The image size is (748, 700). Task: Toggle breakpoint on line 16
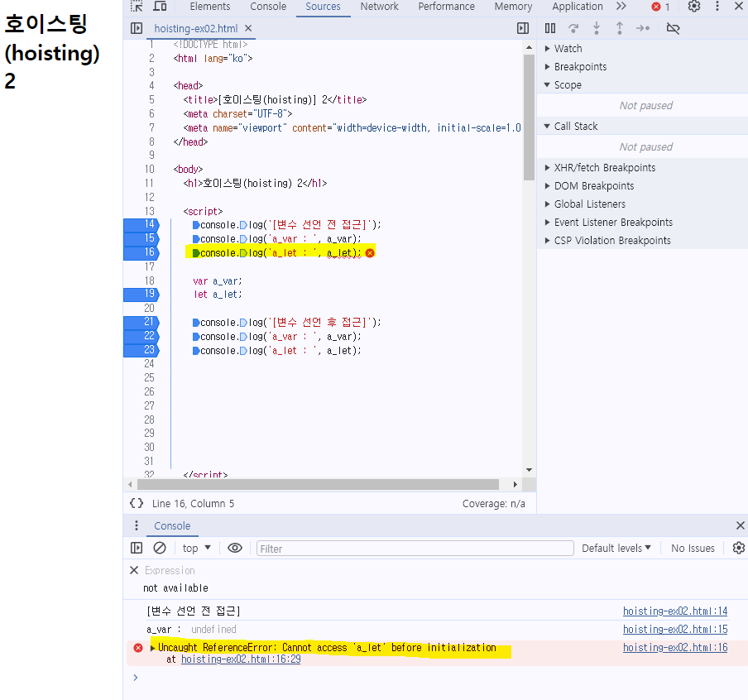(x=141, y=252)
